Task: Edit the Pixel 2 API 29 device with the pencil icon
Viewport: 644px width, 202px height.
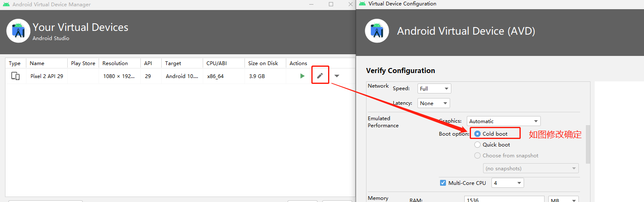Action: pyautogui.click(x=320, y=76)
